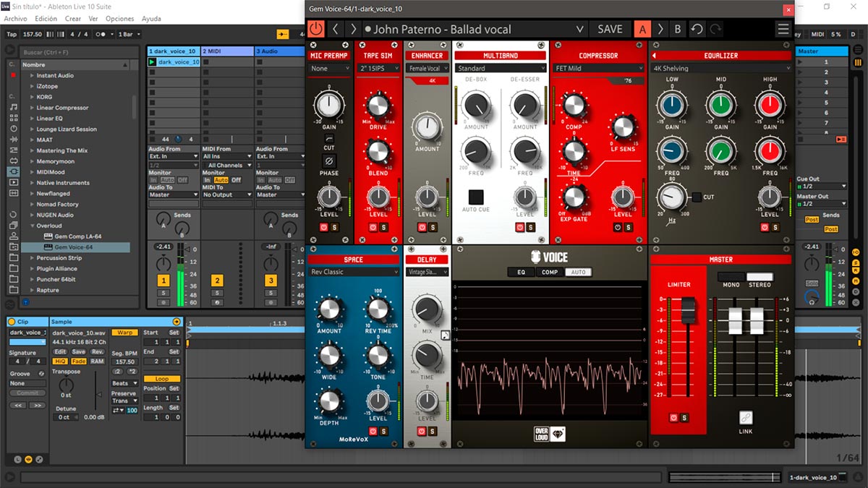Bypass the Equalizer module

click(765, 227)
